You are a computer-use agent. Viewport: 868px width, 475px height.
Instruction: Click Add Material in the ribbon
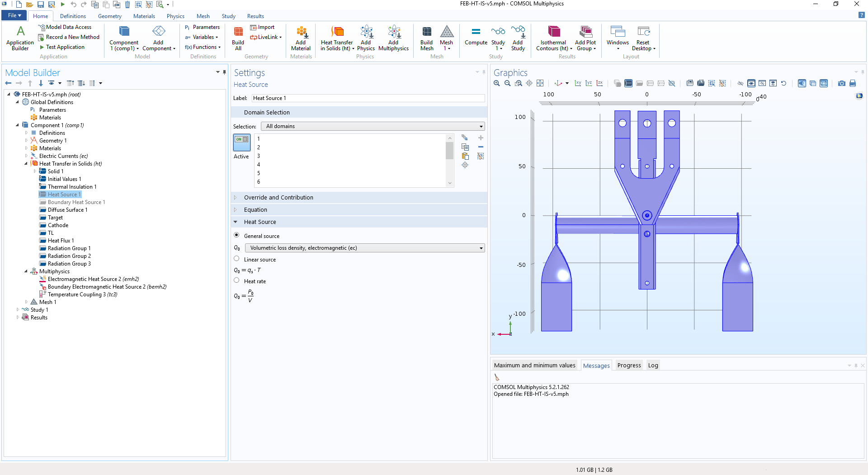click(x=301, y=38)
